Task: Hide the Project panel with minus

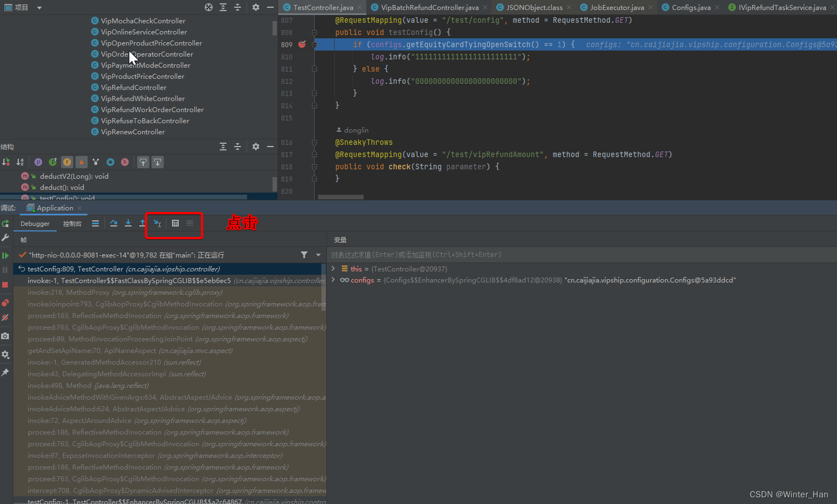Action: pyautogui.click(x=270, y=7)
